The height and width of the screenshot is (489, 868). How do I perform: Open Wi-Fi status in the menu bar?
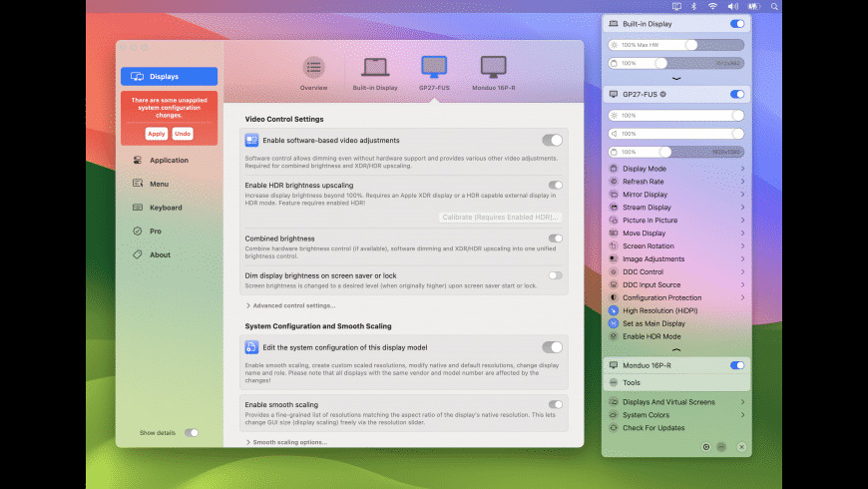(712, 6)
